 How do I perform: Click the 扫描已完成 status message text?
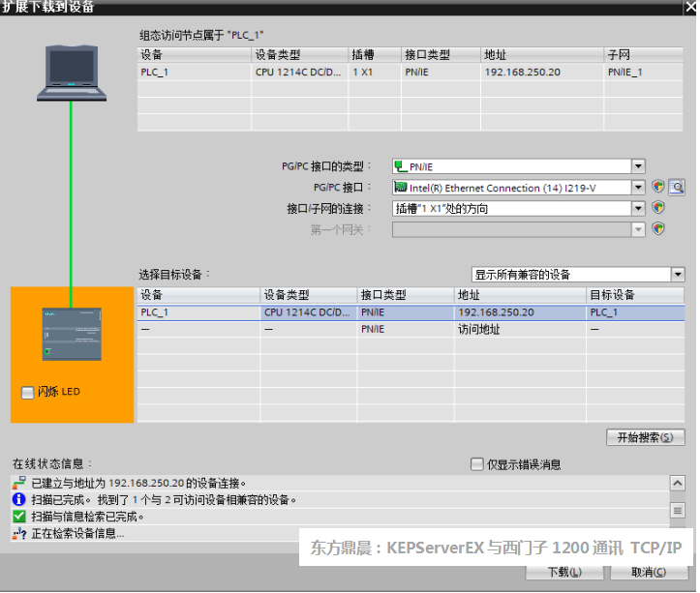164,500
